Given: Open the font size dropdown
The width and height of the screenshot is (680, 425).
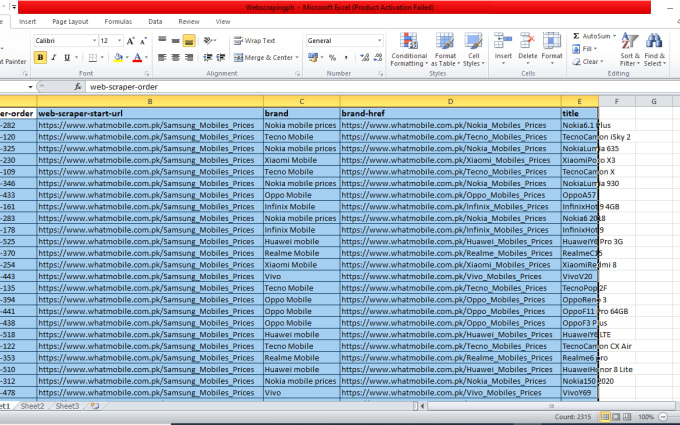Looking at the screenshot, I should tap(120, 41).
